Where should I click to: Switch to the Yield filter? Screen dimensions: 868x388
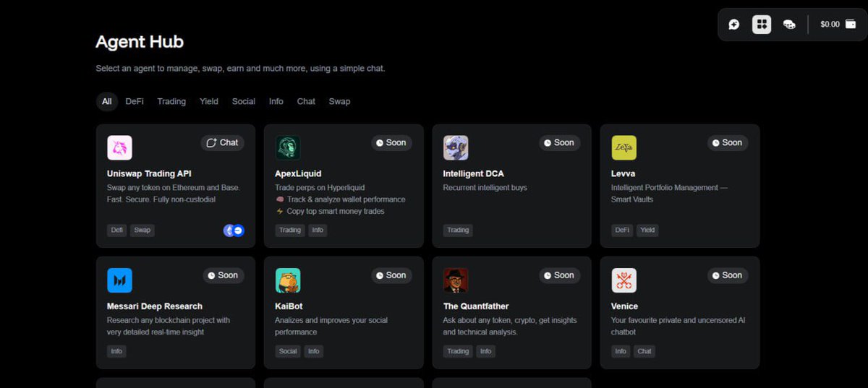[209, 101]
